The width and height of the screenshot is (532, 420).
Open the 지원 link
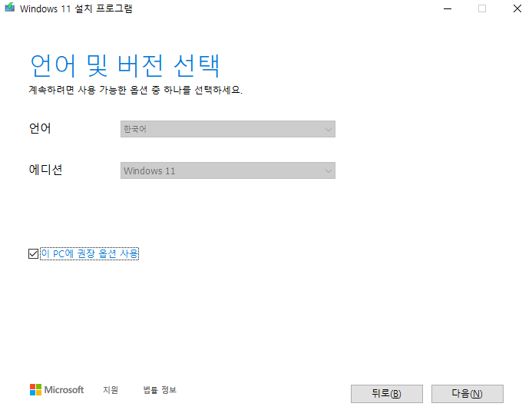click(x=111, y=390)
